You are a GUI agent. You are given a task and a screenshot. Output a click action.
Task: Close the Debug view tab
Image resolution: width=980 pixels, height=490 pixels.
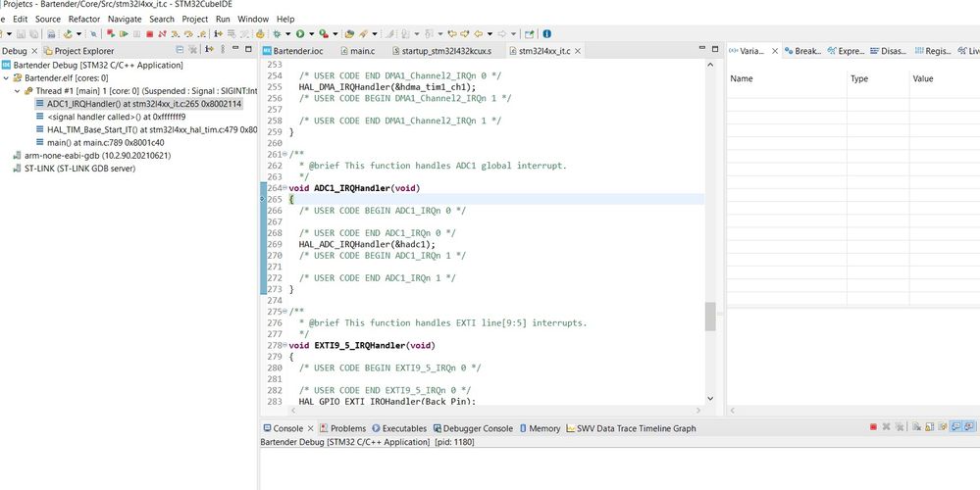point(35,51)
